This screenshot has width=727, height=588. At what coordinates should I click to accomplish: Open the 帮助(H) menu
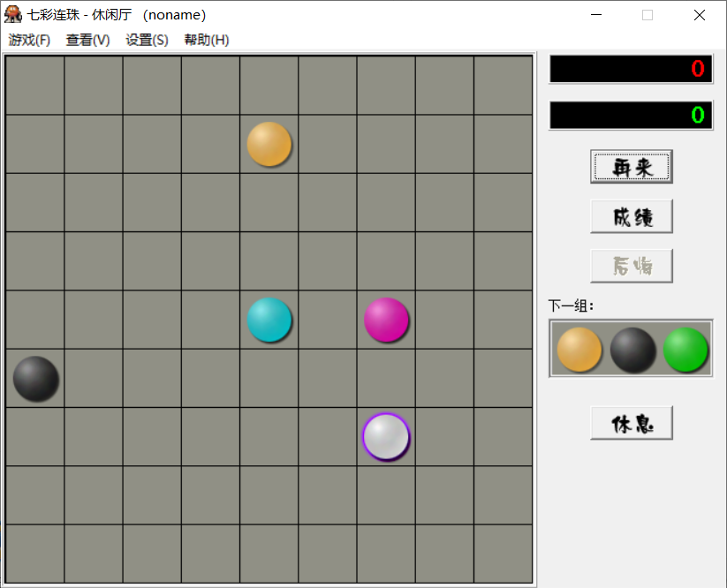pyautogui.click(x=207, y=40)
